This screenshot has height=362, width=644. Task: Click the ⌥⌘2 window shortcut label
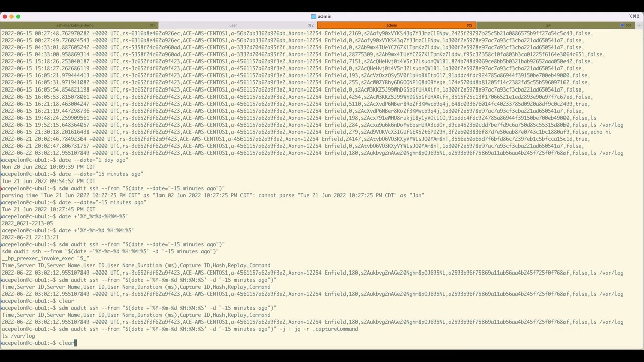point(634,17)
